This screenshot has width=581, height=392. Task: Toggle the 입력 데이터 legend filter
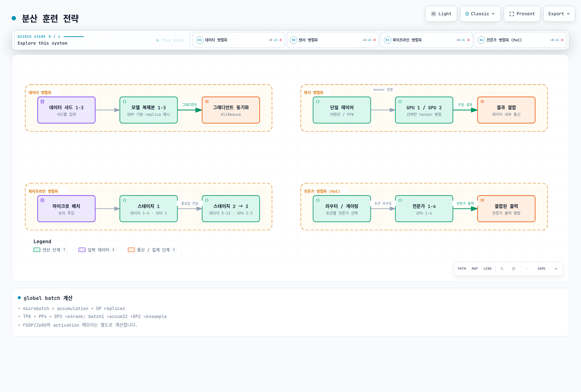tap(97, 250)
